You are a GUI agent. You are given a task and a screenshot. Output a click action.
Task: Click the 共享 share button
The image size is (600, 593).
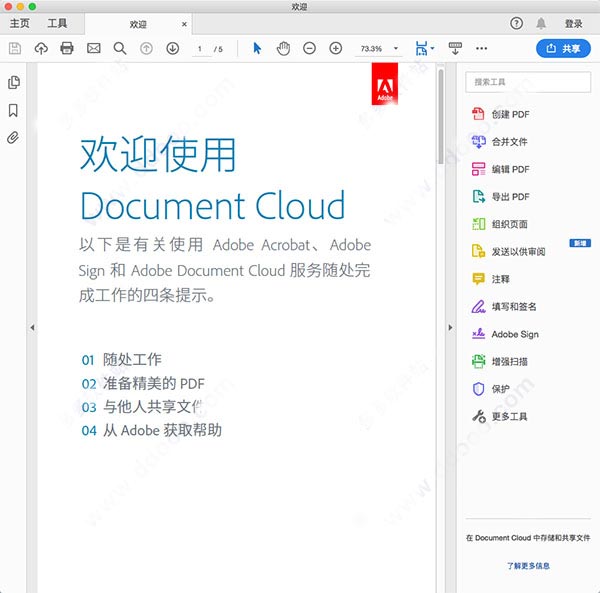[x=563, y=49]
